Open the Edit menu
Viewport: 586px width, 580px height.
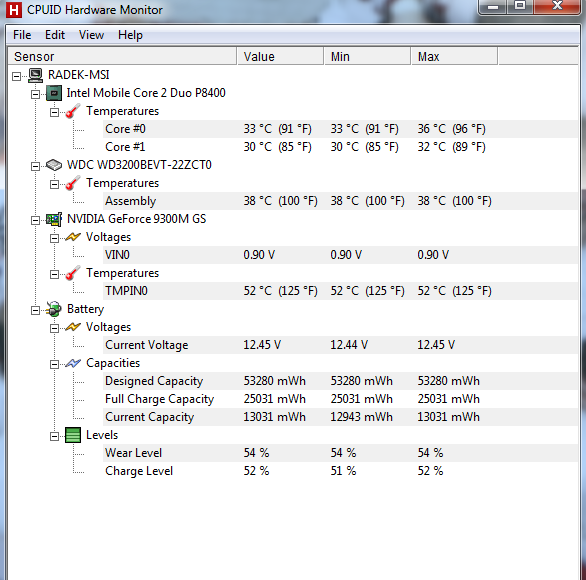(x=55, y=35)
